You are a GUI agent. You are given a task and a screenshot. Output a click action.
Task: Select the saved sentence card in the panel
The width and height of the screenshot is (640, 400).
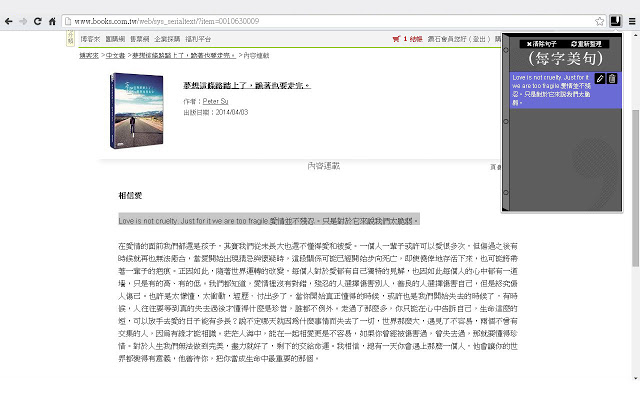tap(565, 90)
